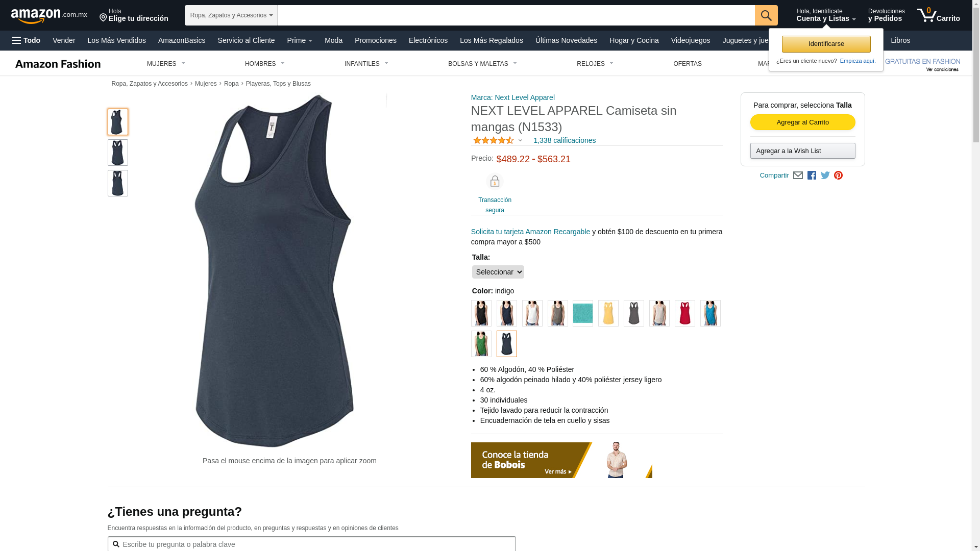Expand the MUJERES fashion menu

pos(166,64)
